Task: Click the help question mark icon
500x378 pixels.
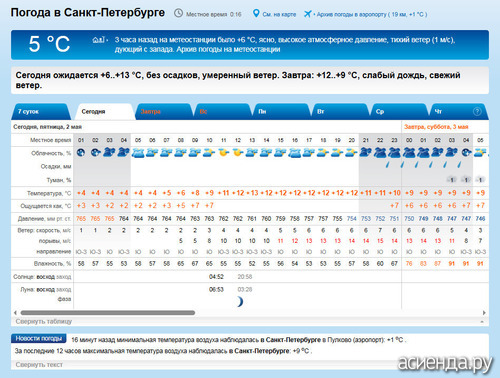Action: coord(477,112)
